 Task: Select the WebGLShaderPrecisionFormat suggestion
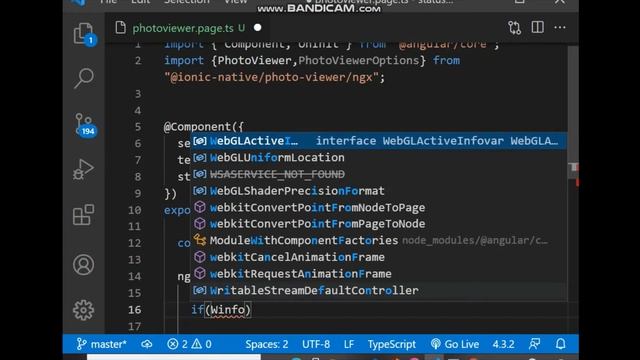coord(378,191)
